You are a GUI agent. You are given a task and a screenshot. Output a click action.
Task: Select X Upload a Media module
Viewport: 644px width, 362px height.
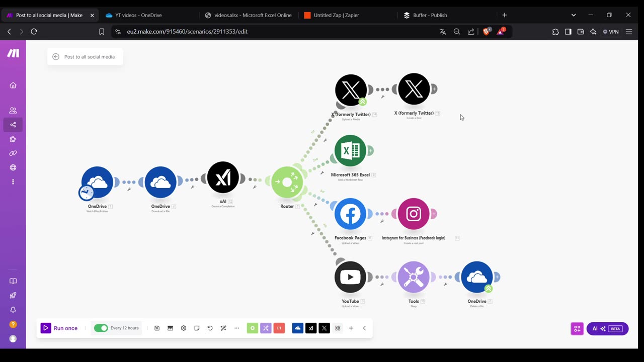point(351,90)
